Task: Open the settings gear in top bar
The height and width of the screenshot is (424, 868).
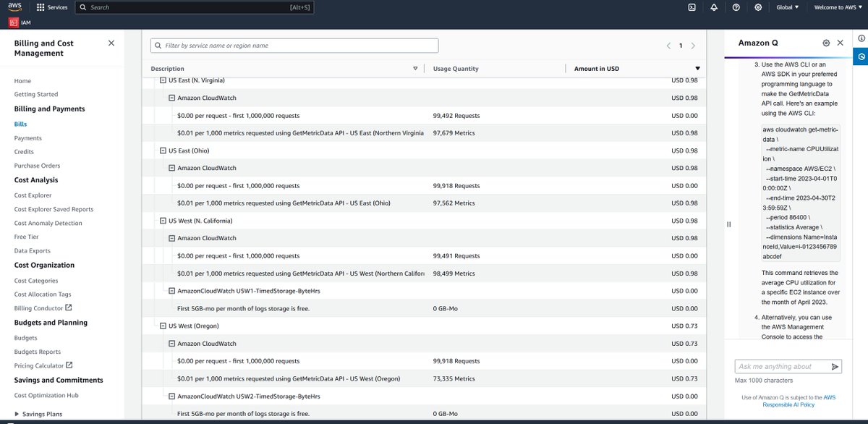Action: (x=758, y=7)
